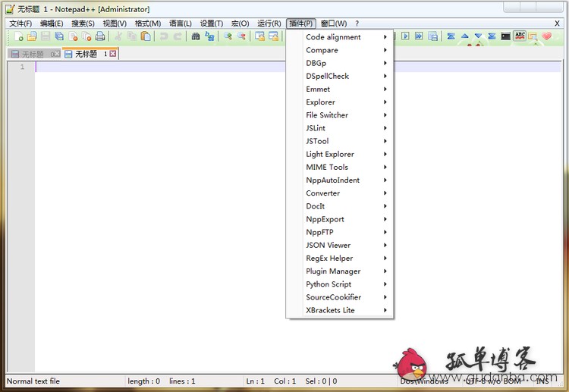Open the NppExport menu entry

click(340, 219)
